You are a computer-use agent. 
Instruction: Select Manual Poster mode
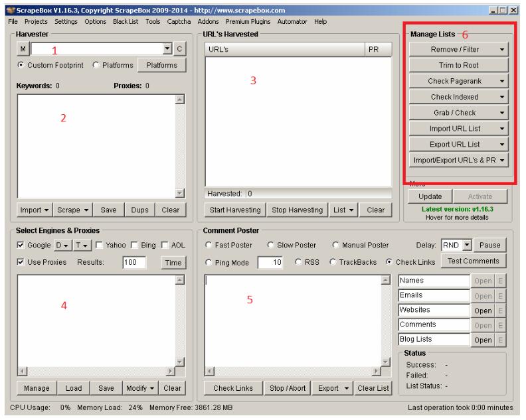(x=335, y=245)
